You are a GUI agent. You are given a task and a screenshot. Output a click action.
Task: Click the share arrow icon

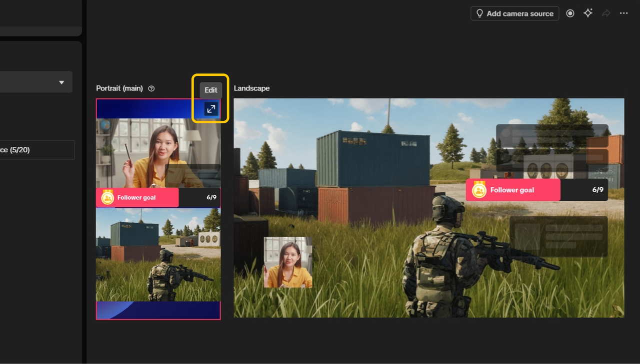coord(606,13)
